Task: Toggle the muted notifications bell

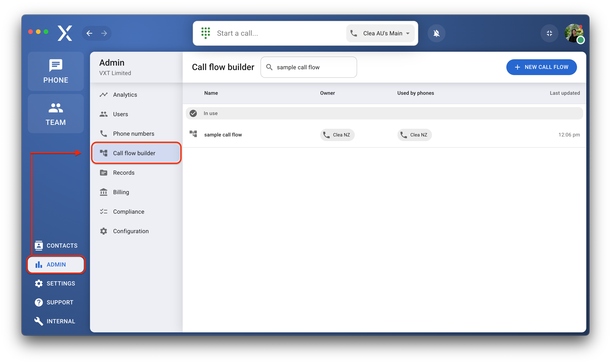Action: point(436,33)
